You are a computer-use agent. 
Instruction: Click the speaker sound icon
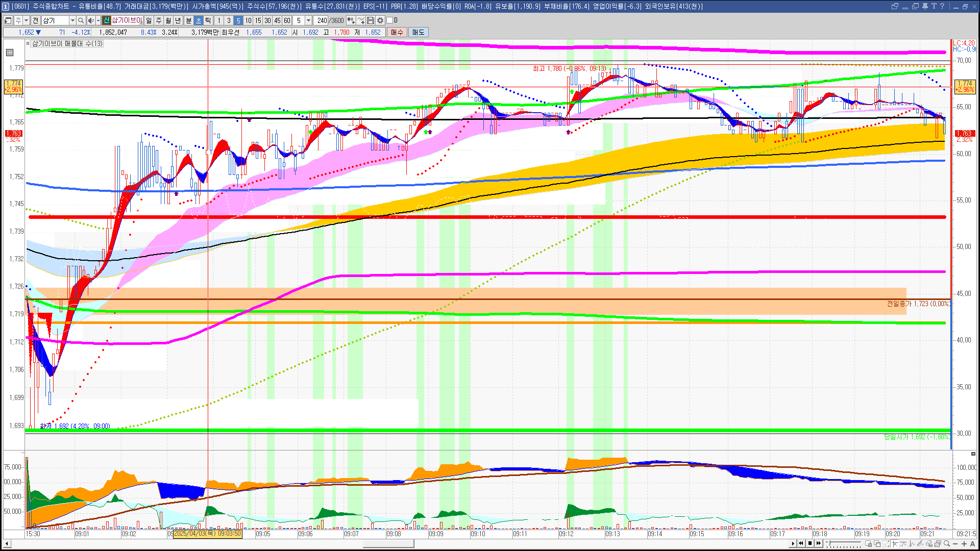(91, 20)
